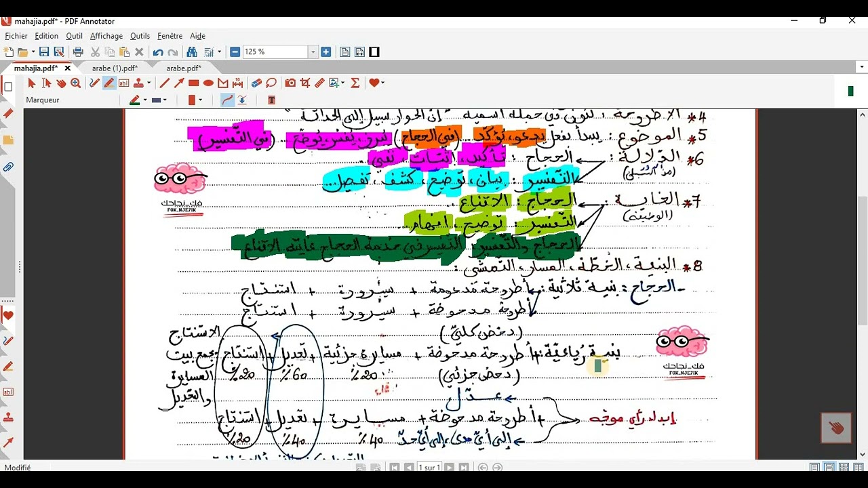
Task: Open the marker line width dropdown
Action: pos(164,100)
